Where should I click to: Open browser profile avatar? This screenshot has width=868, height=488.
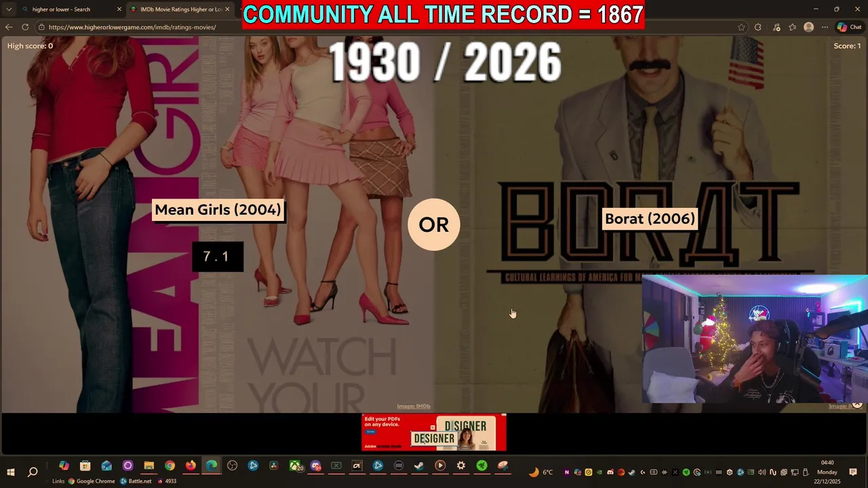tap(808, 27)
